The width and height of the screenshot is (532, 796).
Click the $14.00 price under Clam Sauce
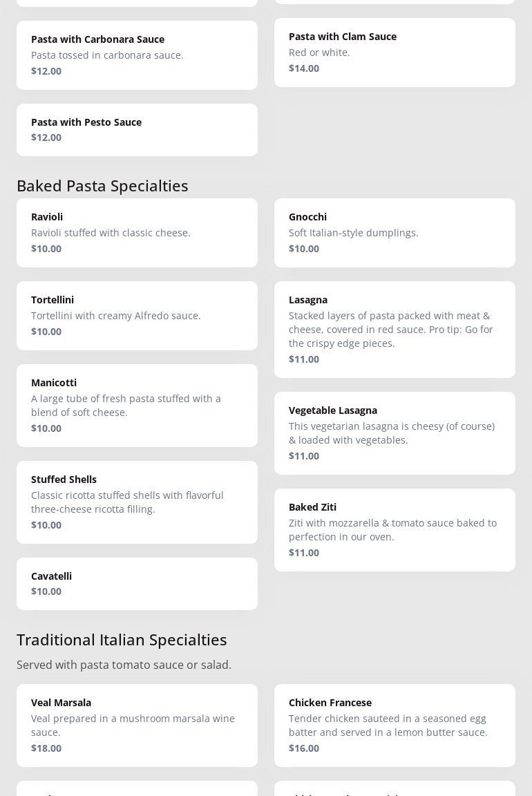(x=304, y=68)
